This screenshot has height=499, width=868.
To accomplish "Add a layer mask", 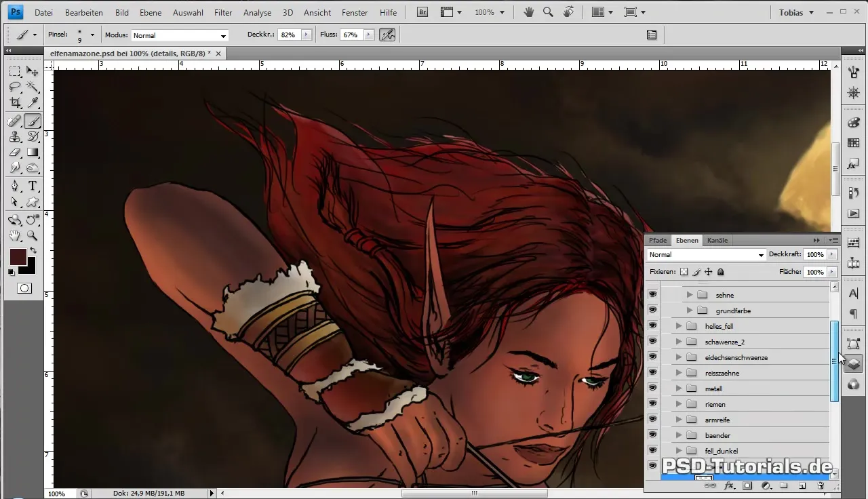I will 747,485.
